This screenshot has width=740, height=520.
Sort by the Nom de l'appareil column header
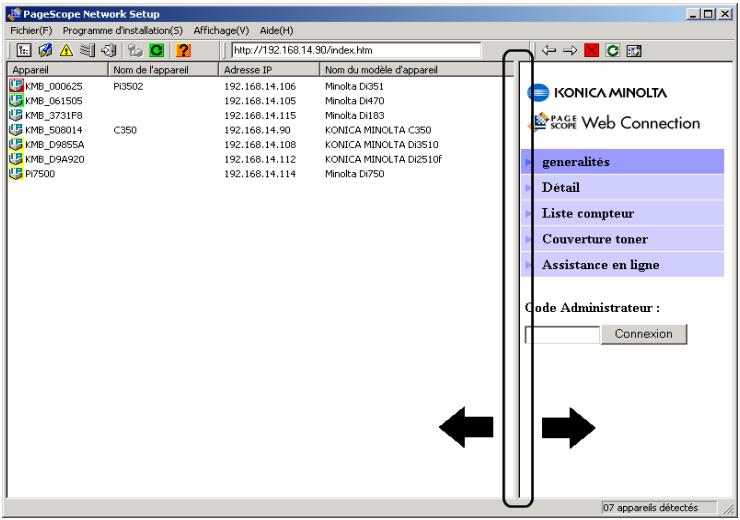tap(163, 70)
